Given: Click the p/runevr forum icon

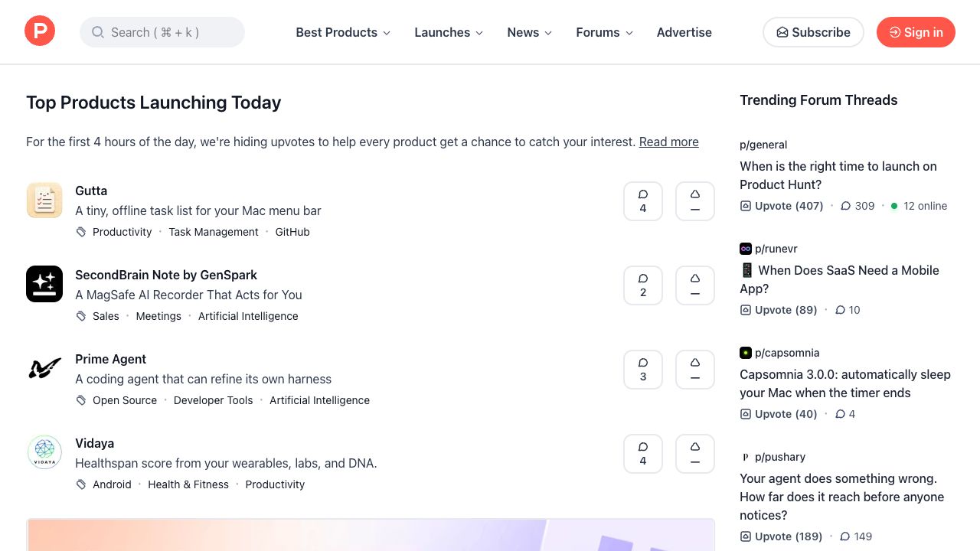Looking at the screenshot, I should point(746,249).
